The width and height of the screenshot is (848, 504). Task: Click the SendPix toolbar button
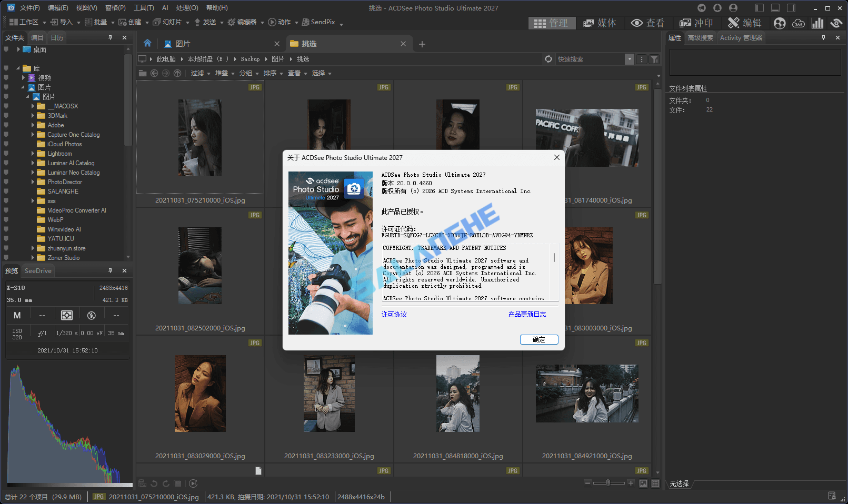(319, 22)
